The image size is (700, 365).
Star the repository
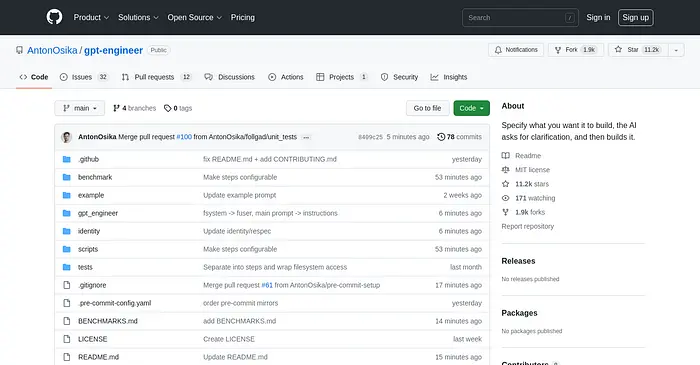pyautogui.click(x=638, y=50)
